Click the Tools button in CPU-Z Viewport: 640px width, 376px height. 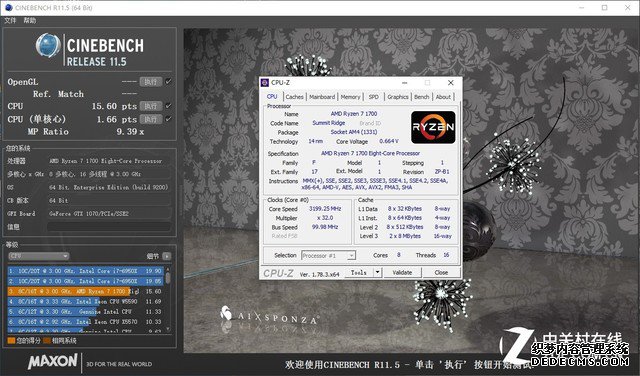(359, 272)
